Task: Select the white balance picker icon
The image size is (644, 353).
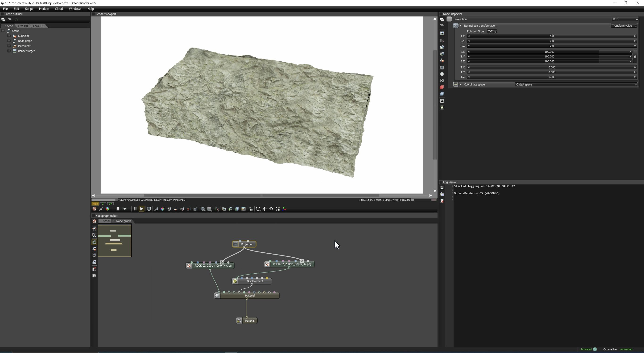Action: (162, 209)
